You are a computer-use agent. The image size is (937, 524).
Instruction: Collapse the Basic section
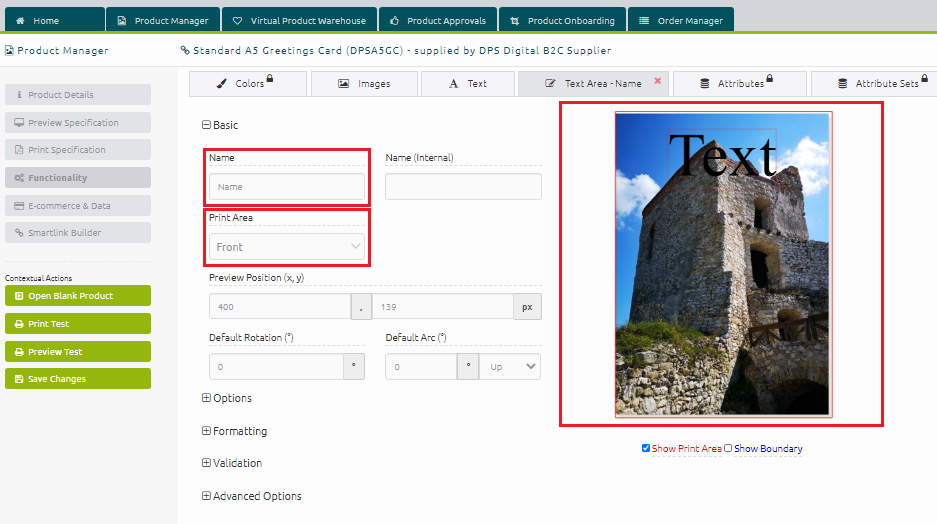pos(206,125)
